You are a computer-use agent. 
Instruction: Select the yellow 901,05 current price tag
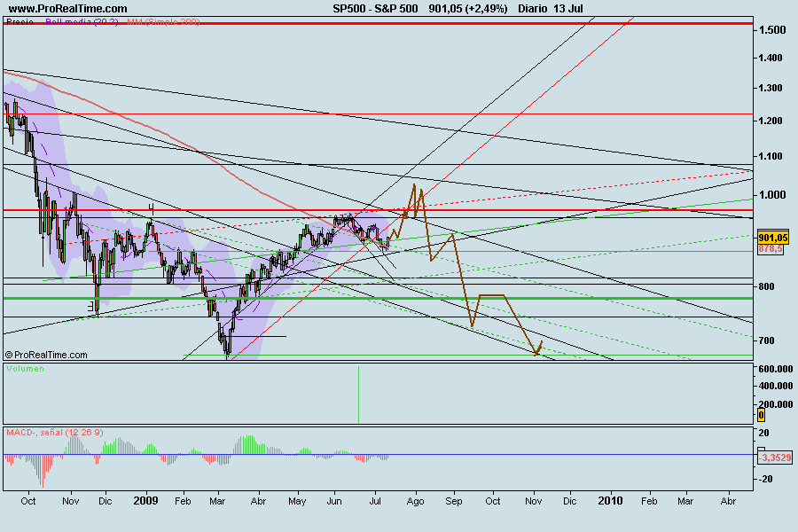click(773, 238)
